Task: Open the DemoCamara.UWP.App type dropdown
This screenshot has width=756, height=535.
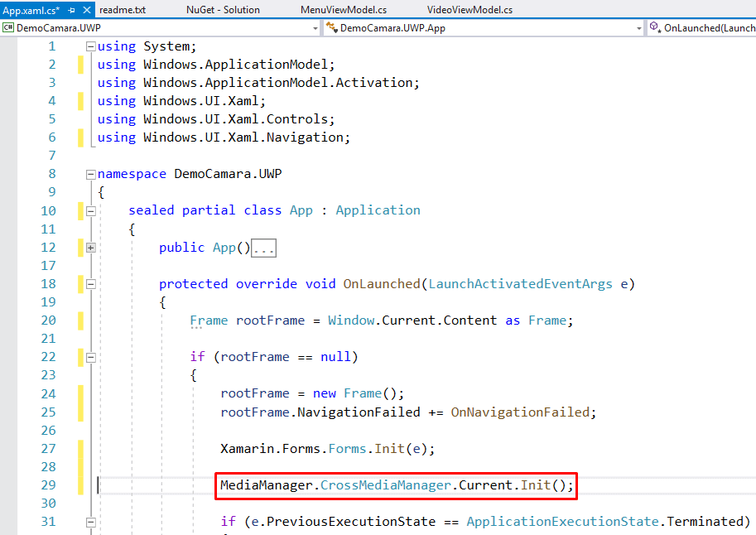Action: [639, 28]
